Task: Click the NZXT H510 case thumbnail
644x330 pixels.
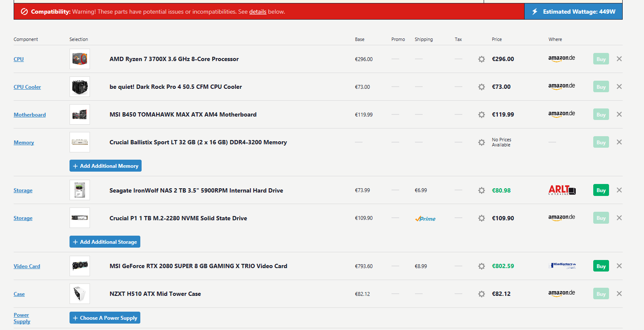Action: [x=80, y=294]
